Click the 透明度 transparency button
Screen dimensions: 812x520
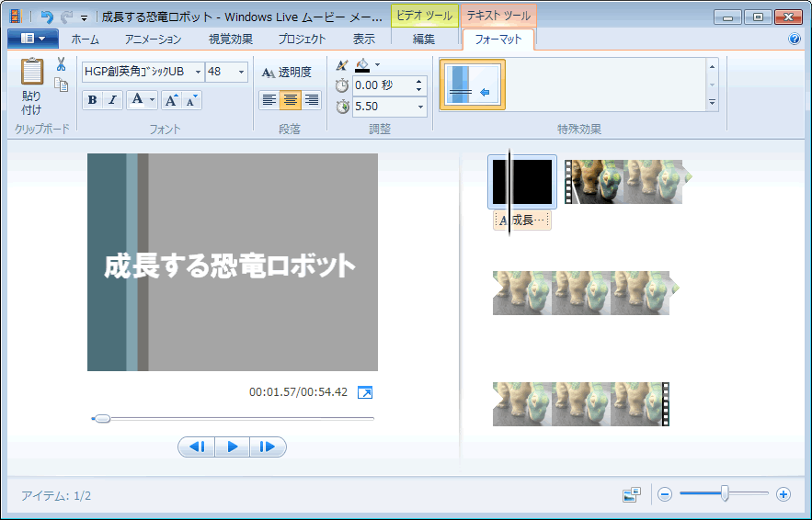287,72
